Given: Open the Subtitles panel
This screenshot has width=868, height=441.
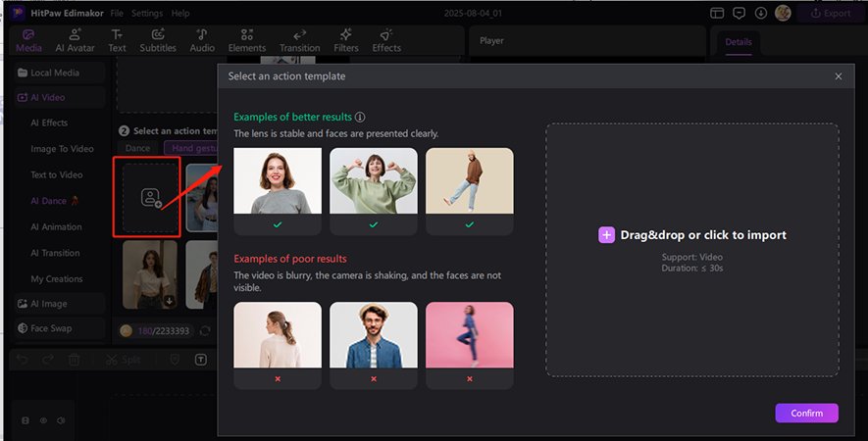Looking at the screenshot, I should (x=158, y=41).
